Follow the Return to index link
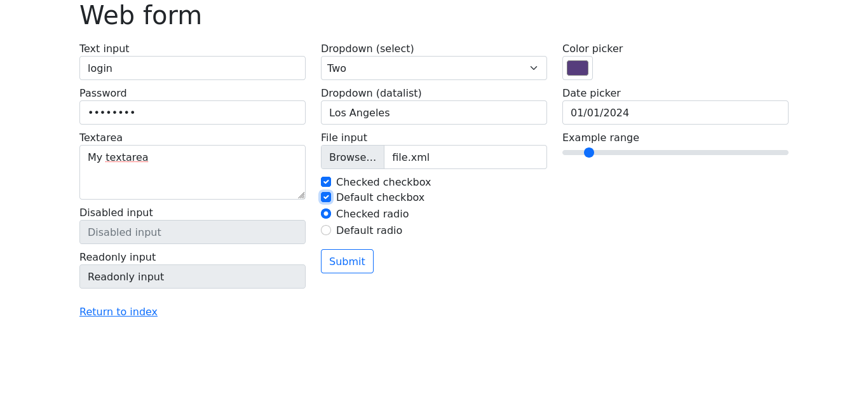868x403 pixels. [x=118, y=311]
